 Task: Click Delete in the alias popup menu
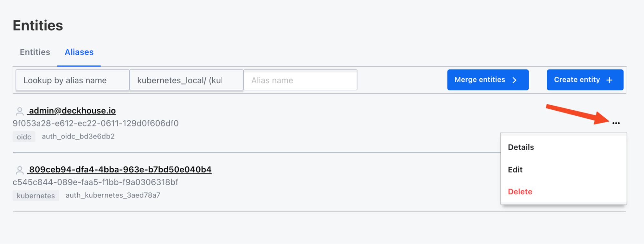(520, 192)
